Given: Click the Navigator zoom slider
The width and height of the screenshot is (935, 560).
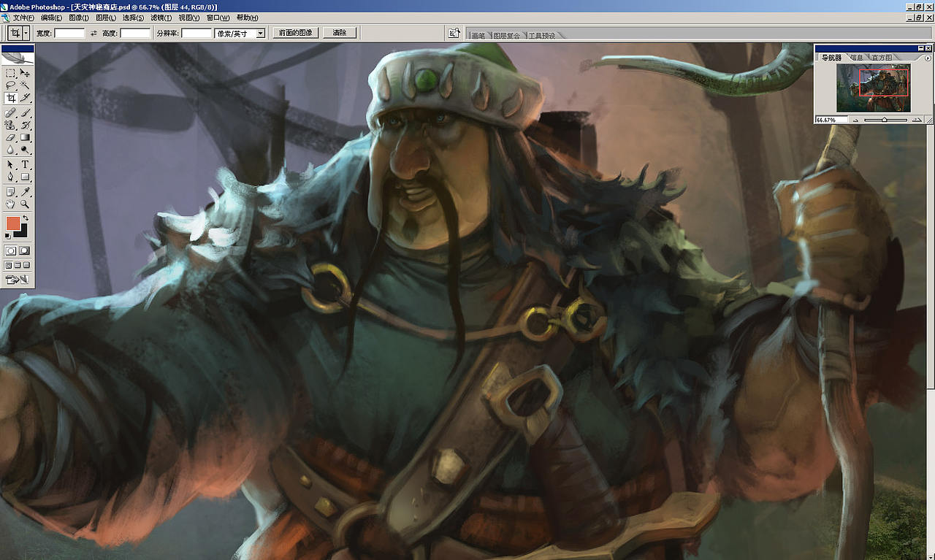Looking at the screenshot, I should coord(885,120).
